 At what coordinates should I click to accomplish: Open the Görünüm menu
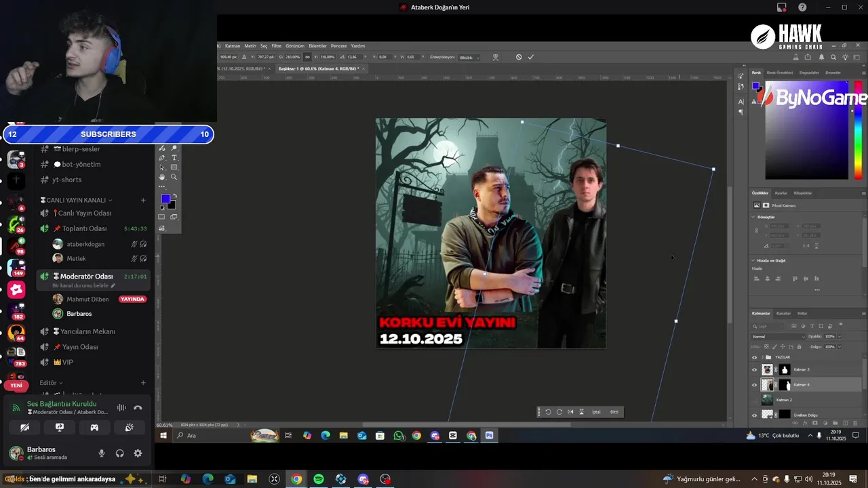point(295,46)
